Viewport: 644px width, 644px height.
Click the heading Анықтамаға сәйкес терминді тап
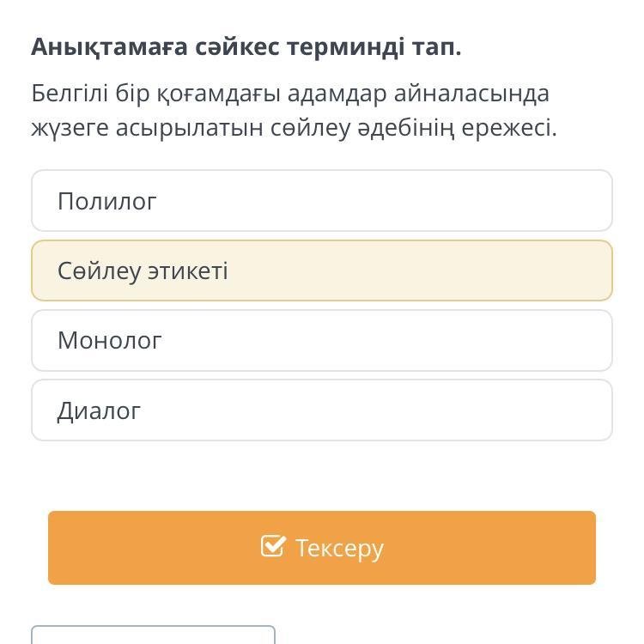(x=246, y=47)
